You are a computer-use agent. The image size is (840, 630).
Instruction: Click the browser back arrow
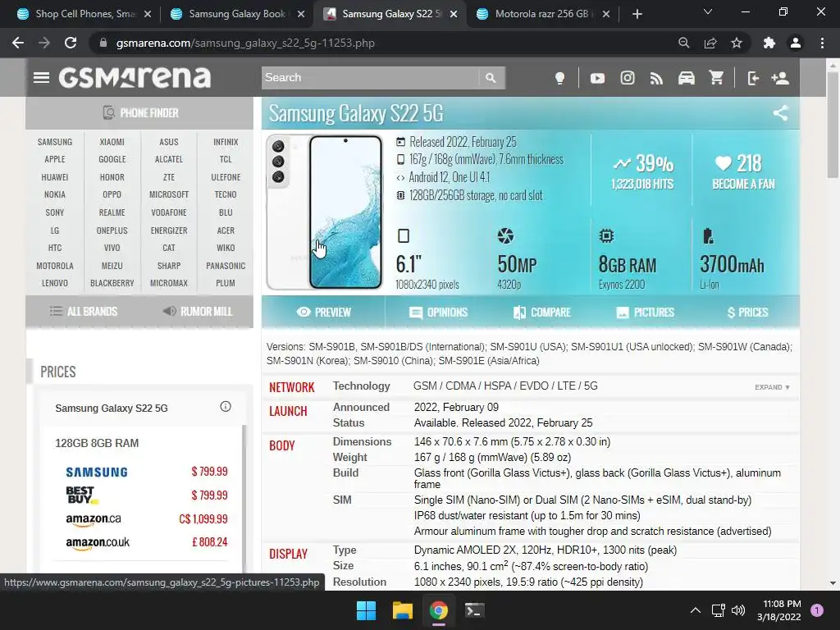(18, 43)
